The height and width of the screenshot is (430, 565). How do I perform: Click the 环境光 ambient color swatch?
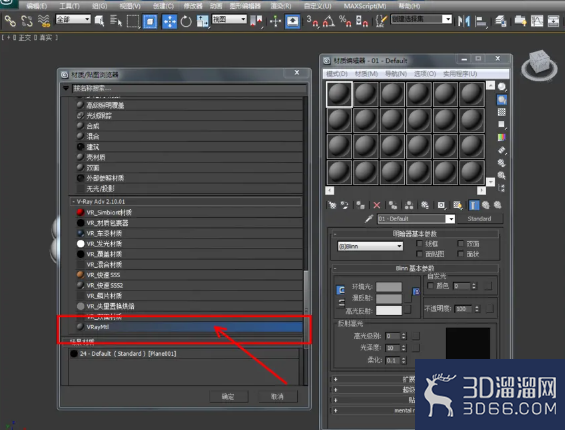(388, 287)
